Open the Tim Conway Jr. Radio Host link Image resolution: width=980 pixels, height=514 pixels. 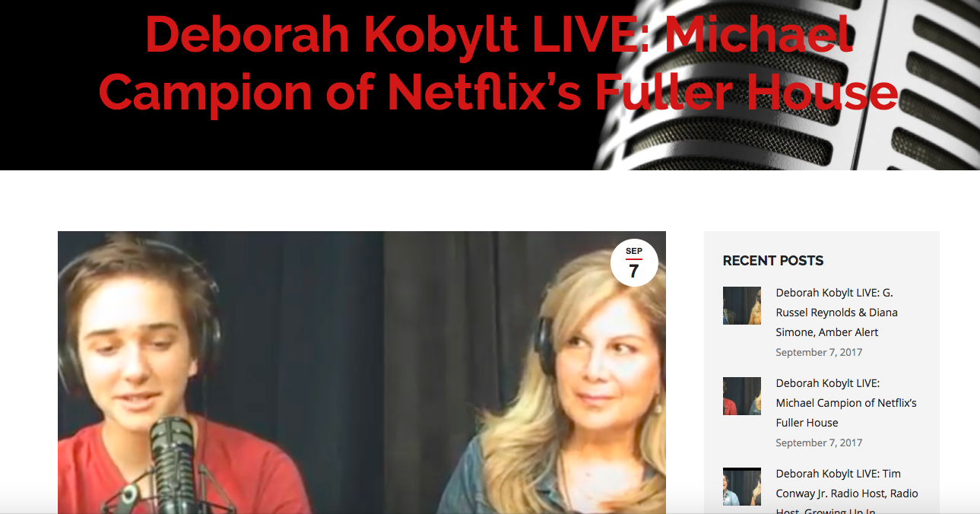coord(847,493)
